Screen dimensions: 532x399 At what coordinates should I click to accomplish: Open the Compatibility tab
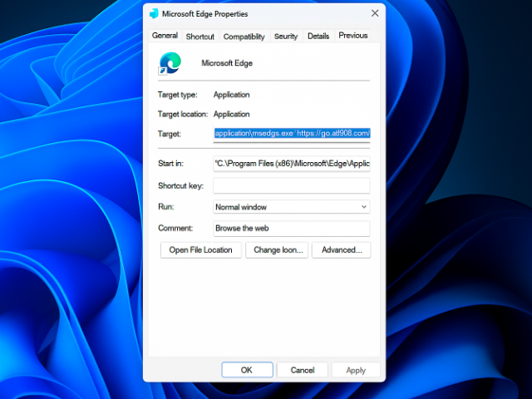click(244, 37)
